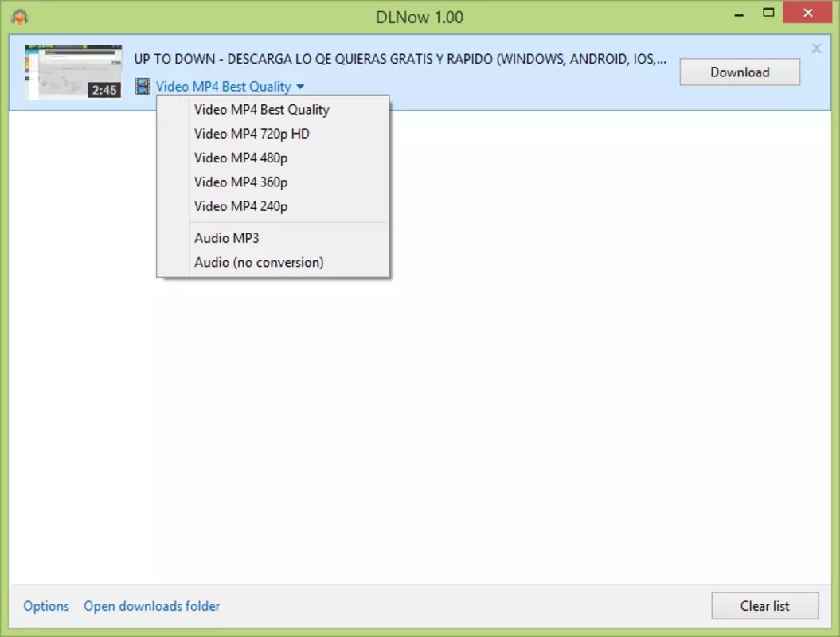Open the Options link
The height and width of the screenshot is (637, 840).
(46, 606)
